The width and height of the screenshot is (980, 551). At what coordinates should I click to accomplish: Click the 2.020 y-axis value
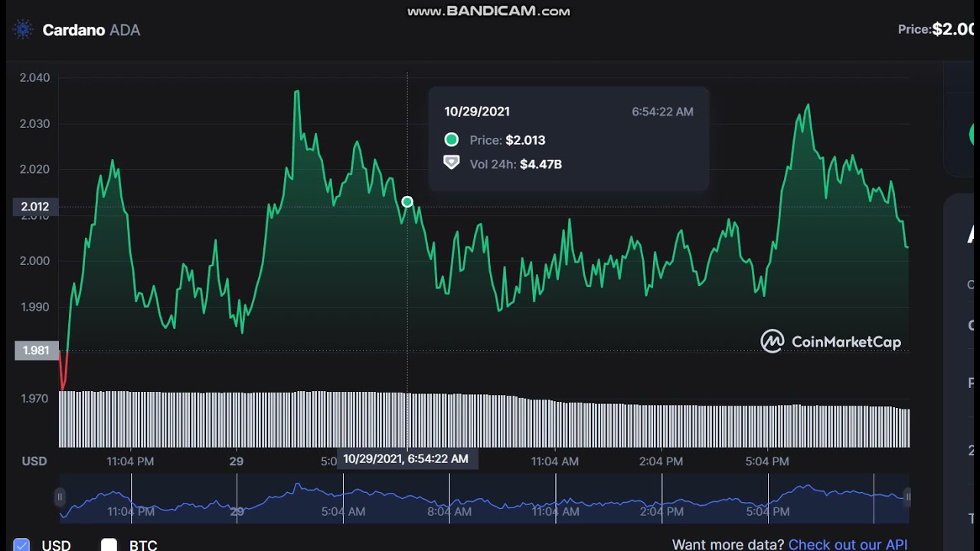pyautogui.click(x=35, y=169)
